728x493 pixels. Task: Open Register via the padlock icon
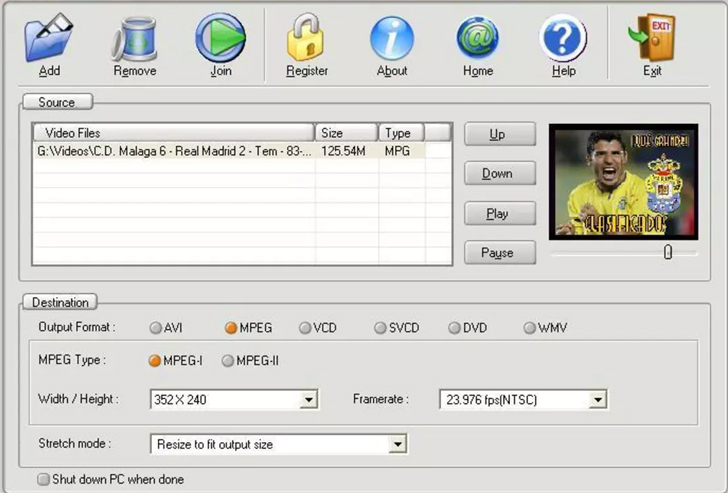pos(306,38)
